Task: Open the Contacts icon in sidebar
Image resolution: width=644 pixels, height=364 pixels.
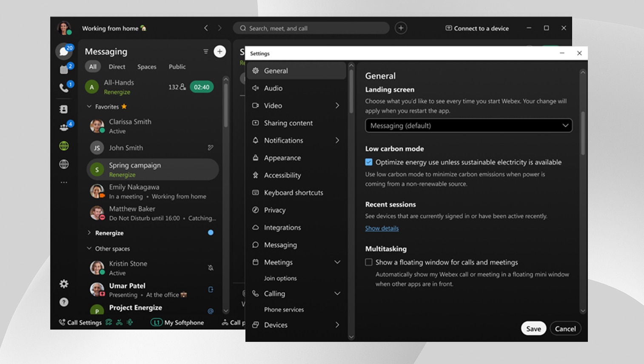Action: point(64,109)
